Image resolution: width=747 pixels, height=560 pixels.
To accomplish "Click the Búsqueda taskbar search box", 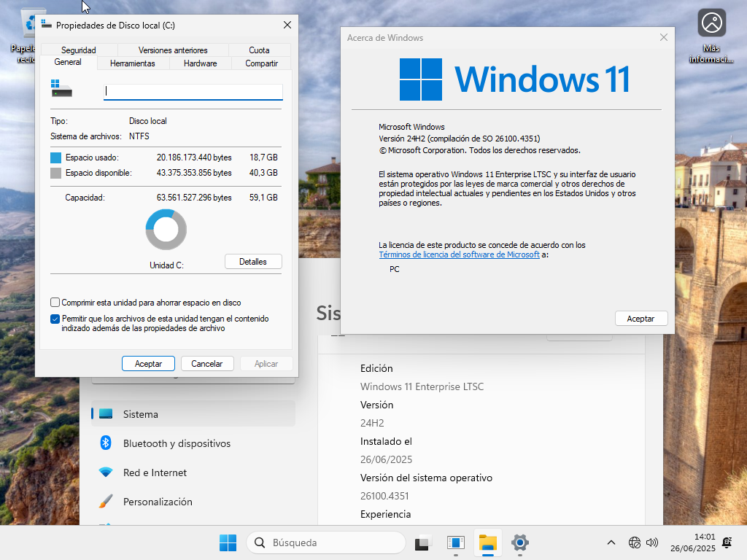I will pos(326,542).
